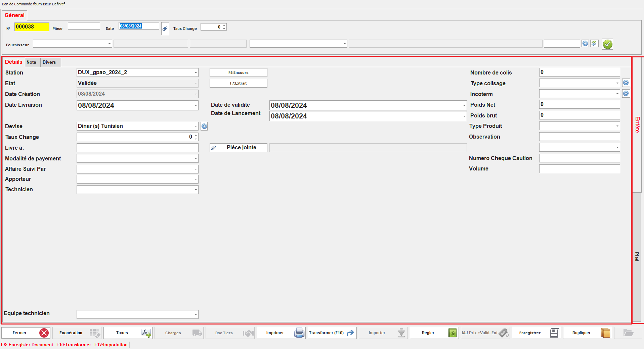This screenshot has width=644, height=349.
Task: Click the Doc Tiers handshake button
Action: (230, 333)
